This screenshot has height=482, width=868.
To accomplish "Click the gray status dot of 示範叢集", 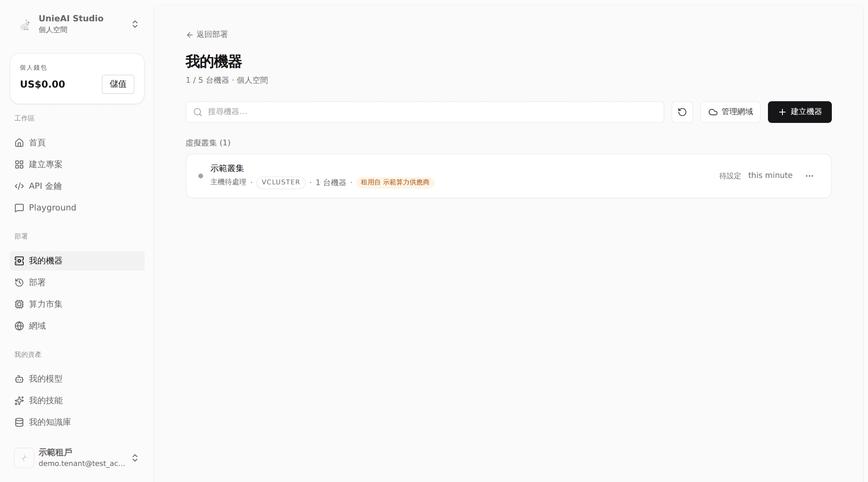I will tap(201, 176).
